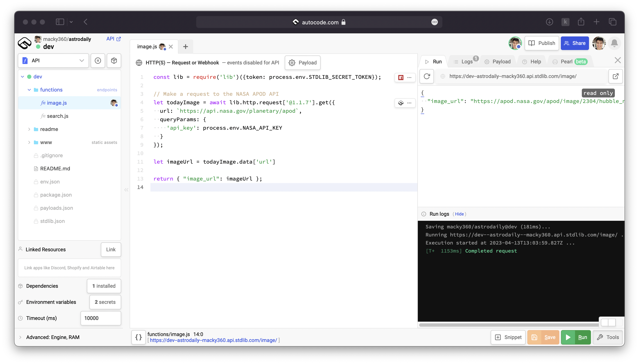Open the Payload settings gear icon

(292, 63)
